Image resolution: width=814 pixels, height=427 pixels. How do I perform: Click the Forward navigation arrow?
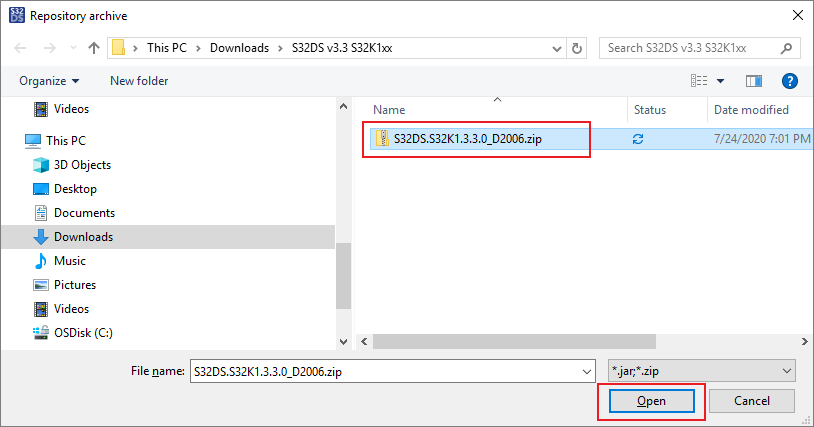(50, 48)
